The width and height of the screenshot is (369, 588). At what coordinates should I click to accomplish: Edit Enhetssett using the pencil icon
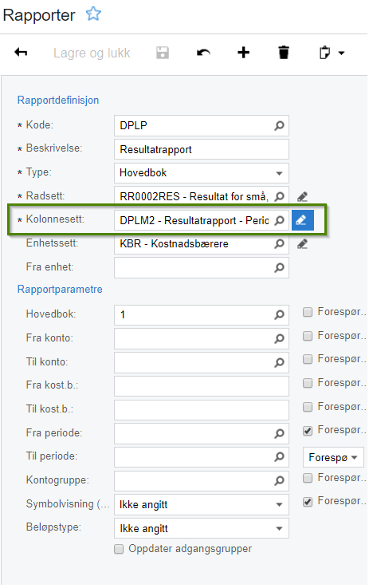(302, 244)
